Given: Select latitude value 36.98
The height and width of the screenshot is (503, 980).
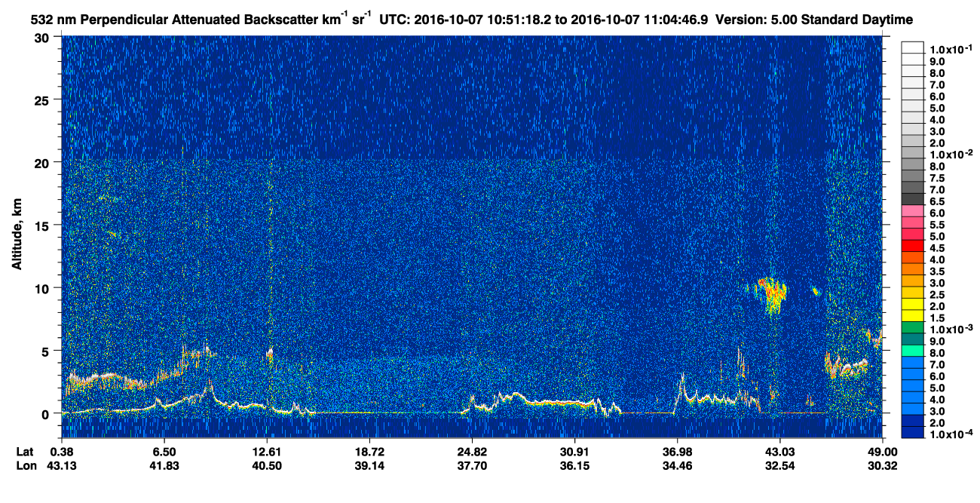Looking at the screenshot, I should [677, 451].
